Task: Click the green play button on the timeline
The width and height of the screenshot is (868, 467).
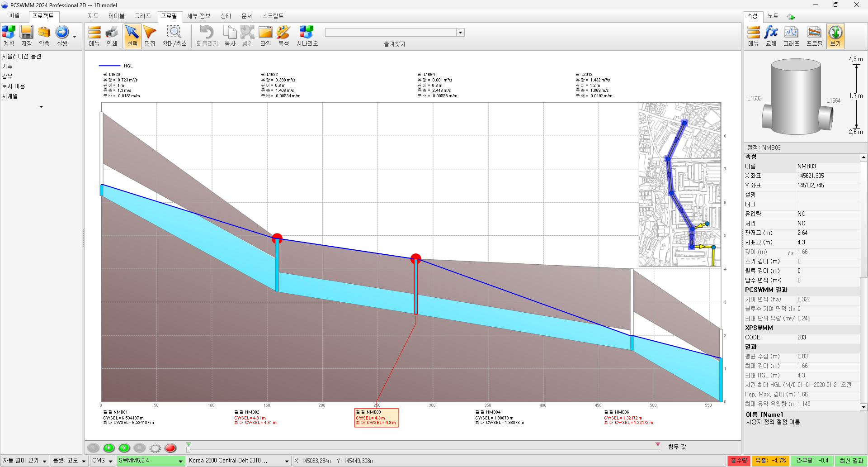Action: click(108, 448)
